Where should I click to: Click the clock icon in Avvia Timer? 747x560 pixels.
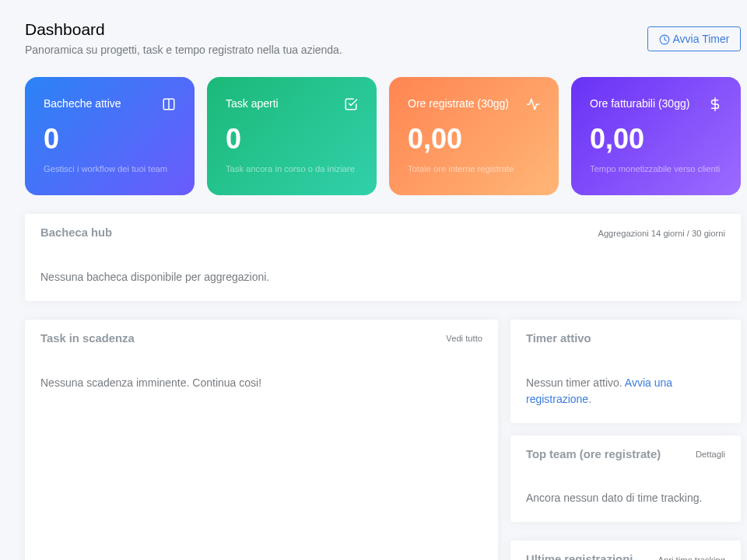pyautogui.click(x=664, y=40)
